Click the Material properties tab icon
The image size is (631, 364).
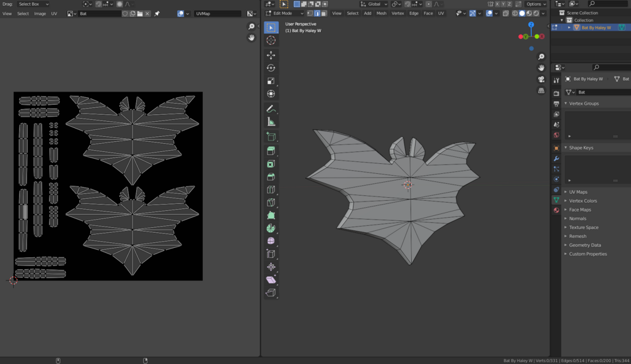tap(556, 210)
